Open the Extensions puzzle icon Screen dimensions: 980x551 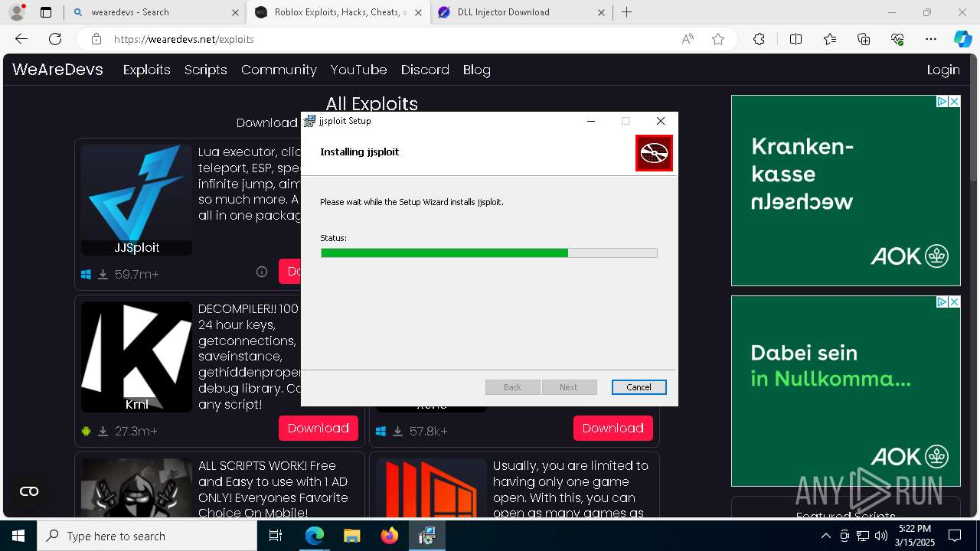pyautogui.click(x=759, y=39)
